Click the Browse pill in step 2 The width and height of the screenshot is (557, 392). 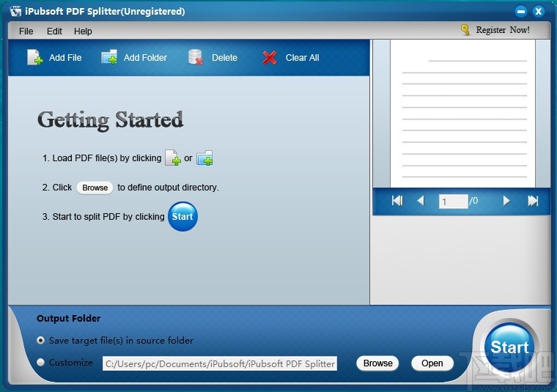point(95,188)
